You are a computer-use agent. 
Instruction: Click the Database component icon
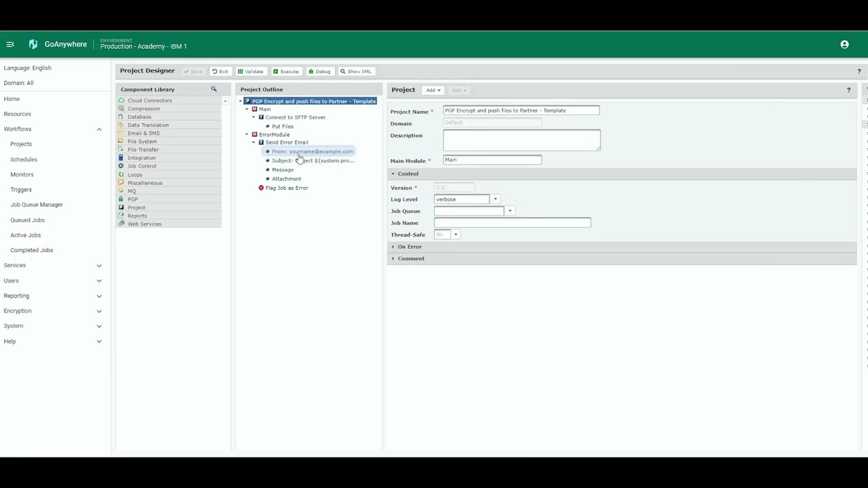[121, 117]
